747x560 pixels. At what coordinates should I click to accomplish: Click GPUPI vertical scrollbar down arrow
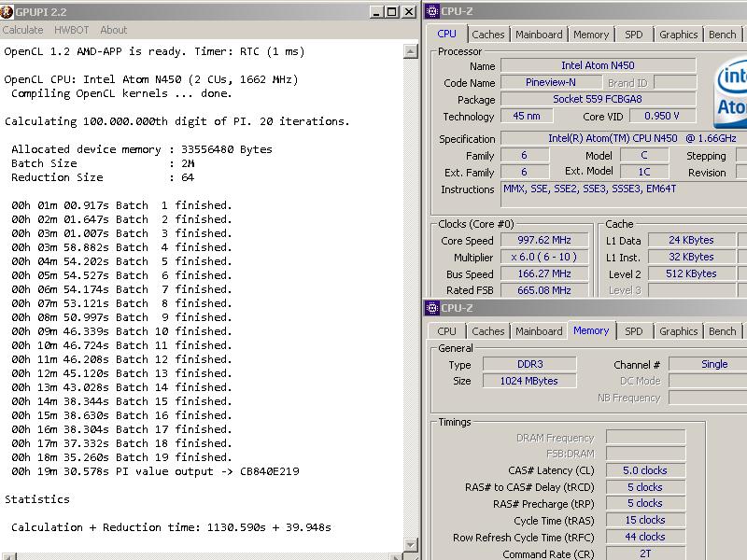tap(410, 544)
